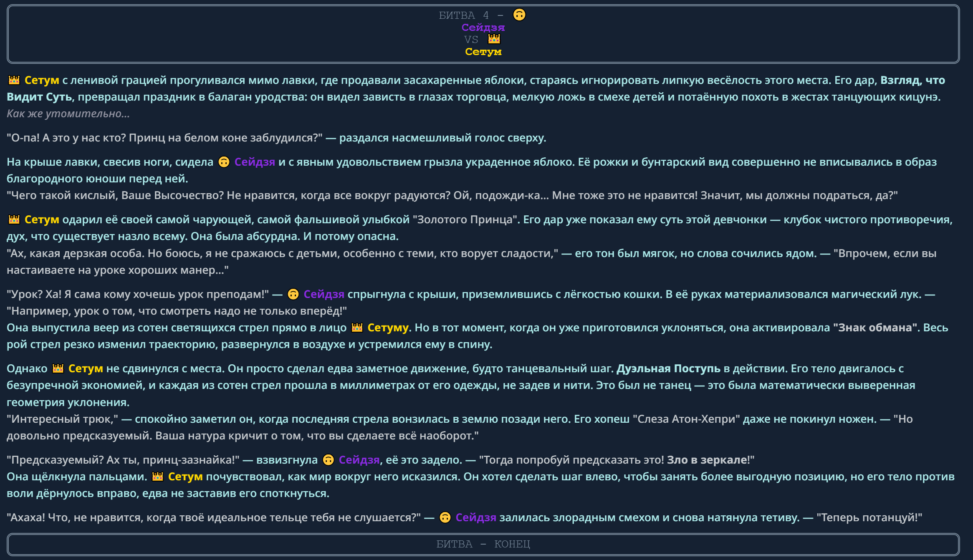The height and width of the screenshot is (560, 973).
Task: Click bold skill name 'Знак обмана'
Action: (875, 328)
